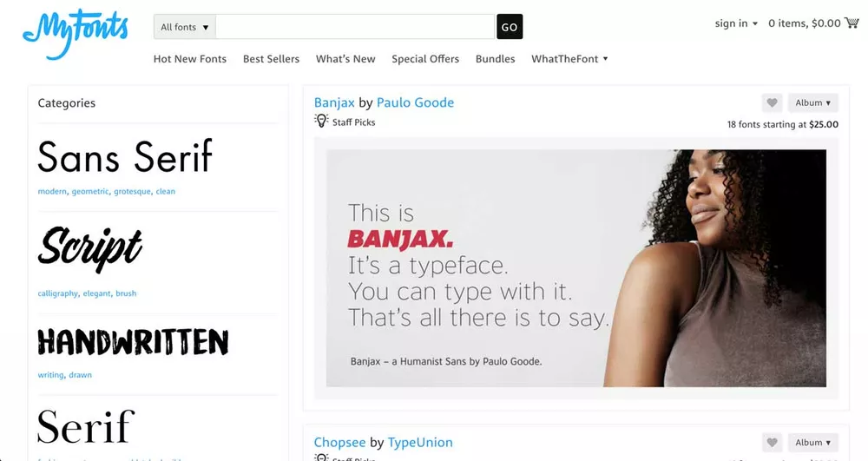Go to Best Sellers

coord(271,59)
